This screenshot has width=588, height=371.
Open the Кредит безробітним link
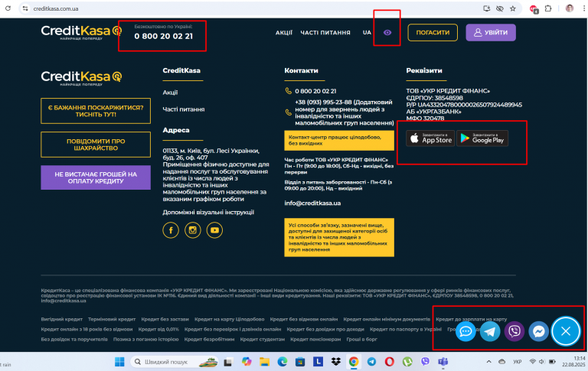coord(209,340)
